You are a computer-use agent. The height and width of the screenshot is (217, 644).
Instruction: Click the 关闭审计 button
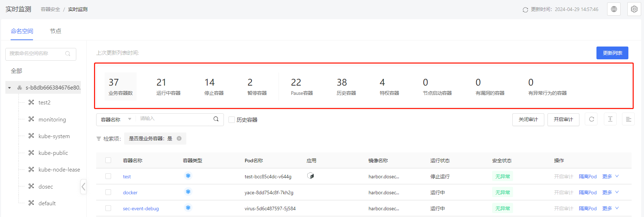point(528,120)
